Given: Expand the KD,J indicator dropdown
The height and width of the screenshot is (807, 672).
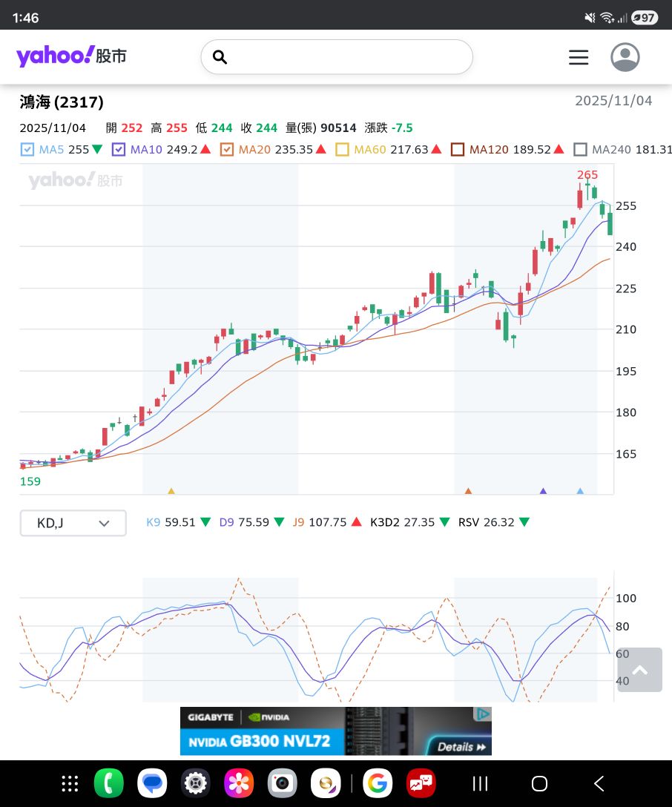Looking at the screenshot, I should coord(73,523).
